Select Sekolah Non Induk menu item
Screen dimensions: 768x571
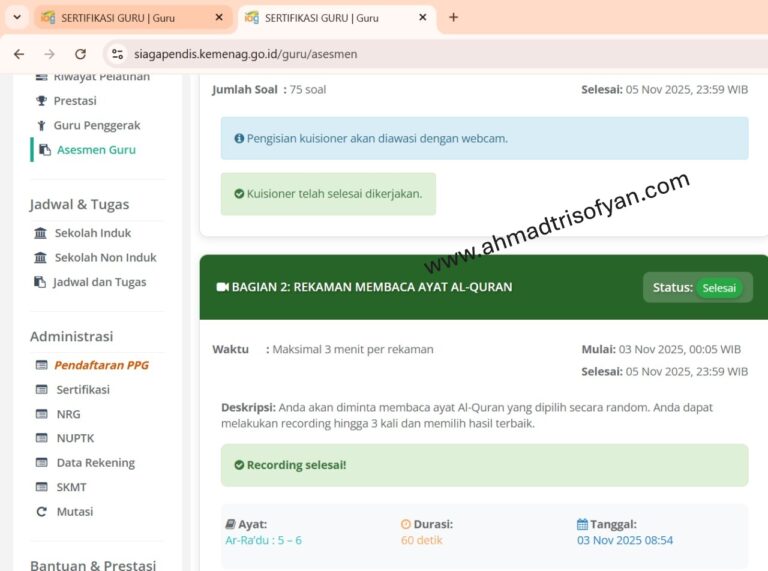[105, 258]
